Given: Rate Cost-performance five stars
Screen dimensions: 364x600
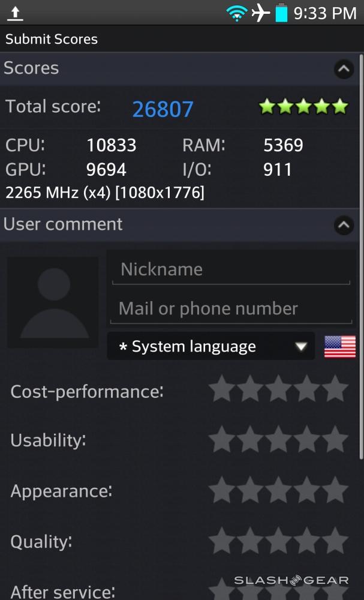Looking at the screenshot, I should [x=335, y=390].
